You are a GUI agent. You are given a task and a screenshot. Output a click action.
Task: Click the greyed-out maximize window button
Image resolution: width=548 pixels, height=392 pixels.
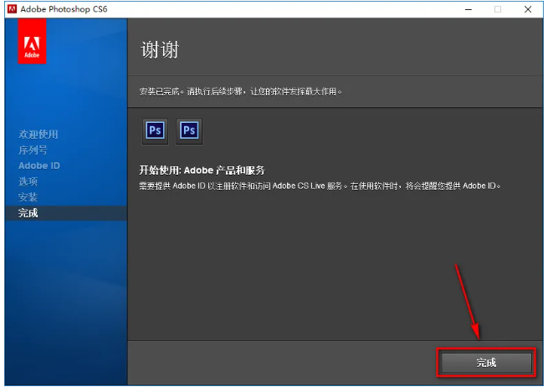[x=498, y=9]
